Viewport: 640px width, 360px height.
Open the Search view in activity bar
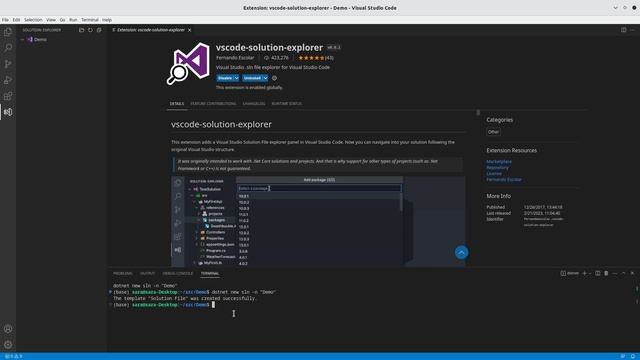pos(8,48)
